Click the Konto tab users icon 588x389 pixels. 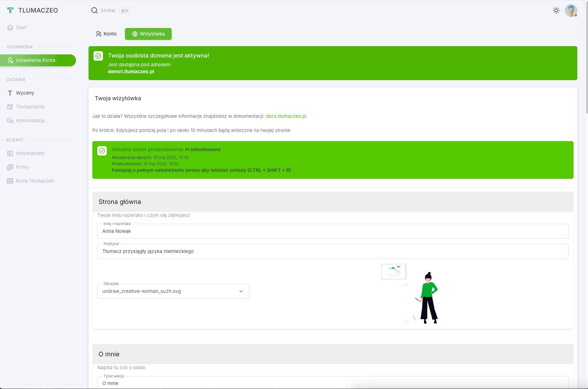pos(99,34)
